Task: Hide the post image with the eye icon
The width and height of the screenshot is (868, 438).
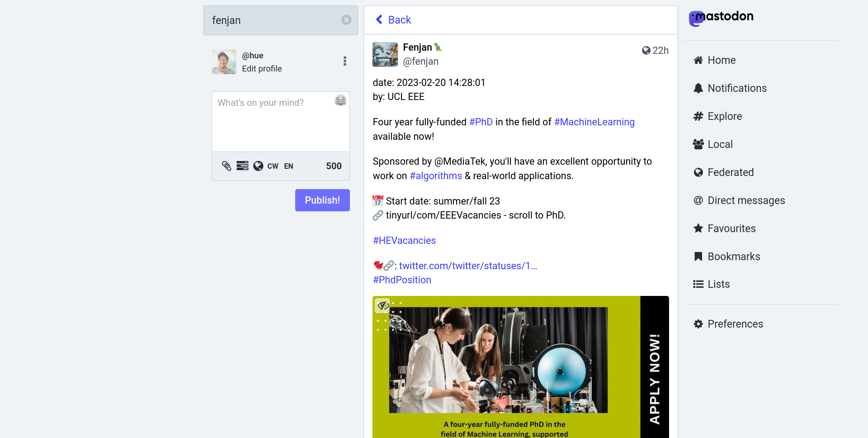Action: pyautogui.click(x=383, y=306)
